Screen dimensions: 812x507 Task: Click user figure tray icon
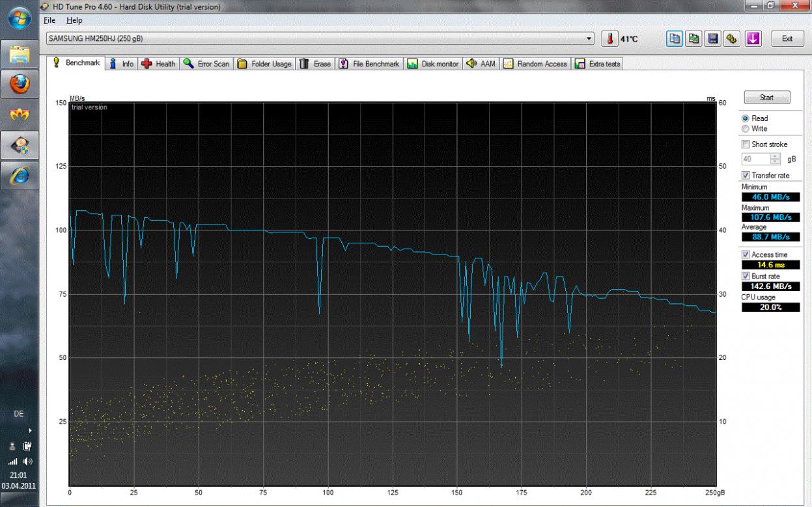12,446
